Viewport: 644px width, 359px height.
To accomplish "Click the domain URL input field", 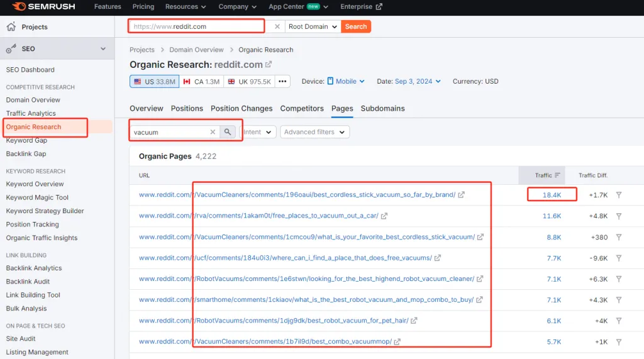I will point(196,26).
